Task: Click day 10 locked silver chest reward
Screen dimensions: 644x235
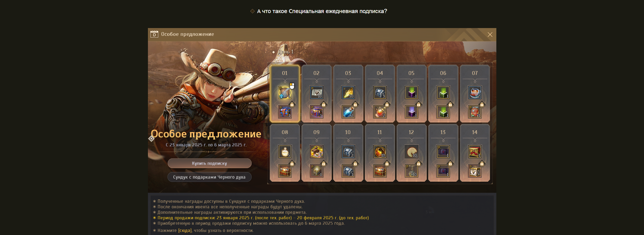Action: [x=348, y=171]
